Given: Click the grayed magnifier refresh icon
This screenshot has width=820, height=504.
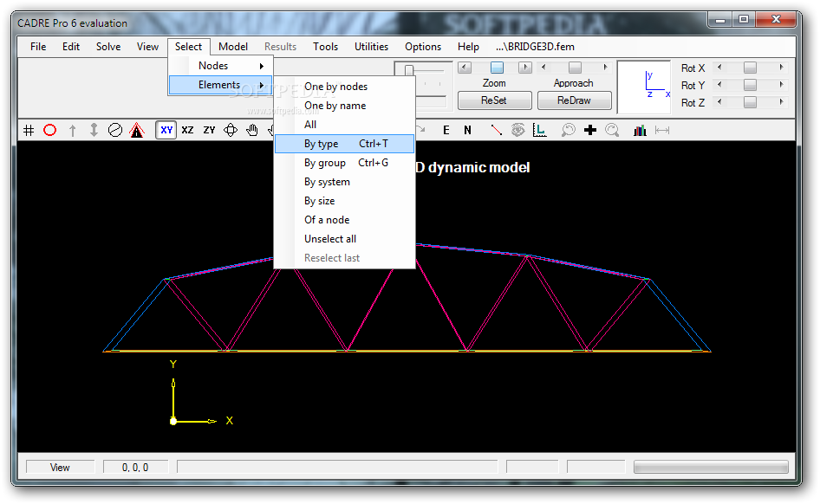Looking at the screenshot, I should pyautogui.click(x=612, y=130).
